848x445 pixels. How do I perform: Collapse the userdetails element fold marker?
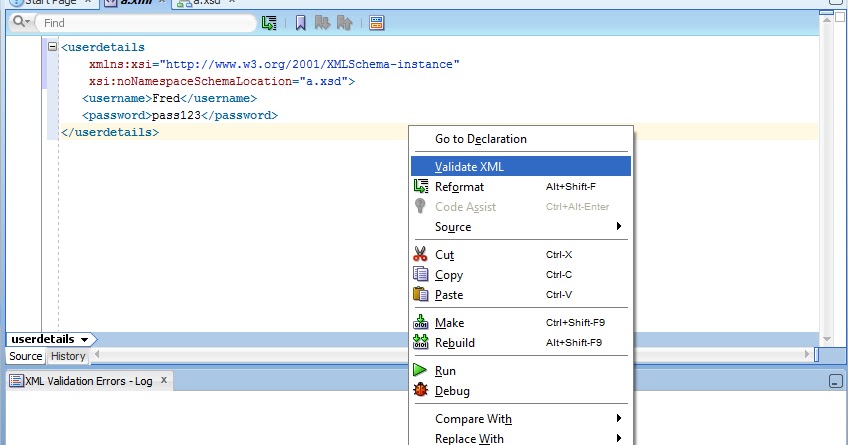[x=52, y=47]
